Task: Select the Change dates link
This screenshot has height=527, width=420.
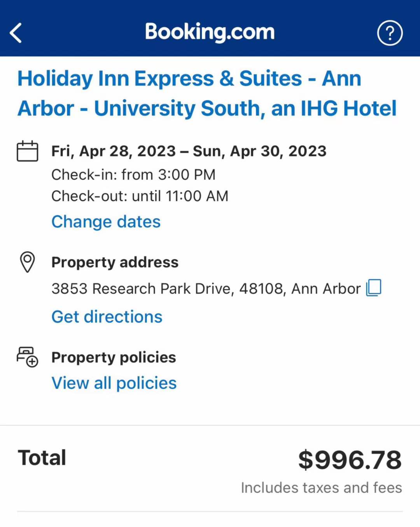Action: [106, 222]
